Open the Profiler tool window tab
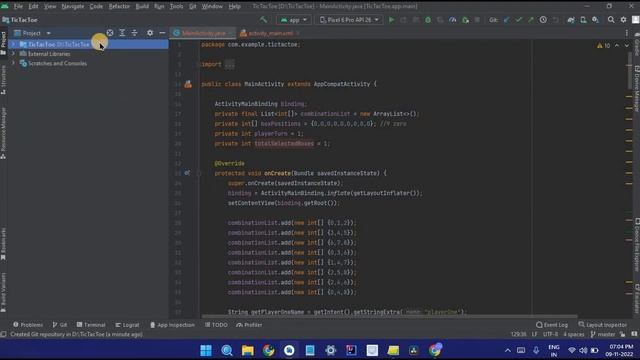This screenshot has width=640, height=360. point(249,325)
